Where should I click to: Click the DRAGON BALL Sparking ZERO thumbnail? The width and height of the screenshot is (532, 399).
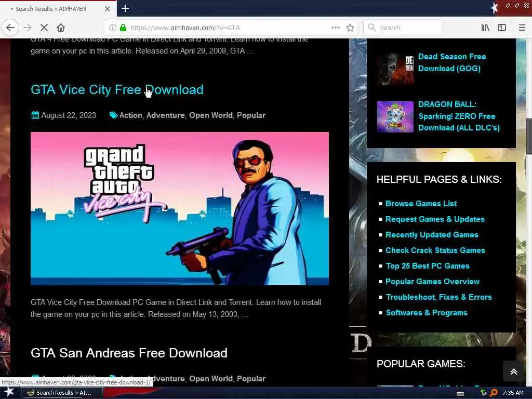395,117
